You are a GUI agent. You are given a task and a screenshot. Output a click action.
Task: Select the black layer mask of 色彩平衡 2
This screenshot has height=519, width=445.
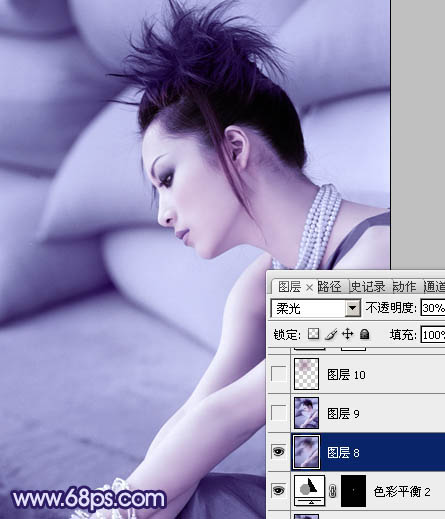[x=353, y=491]
